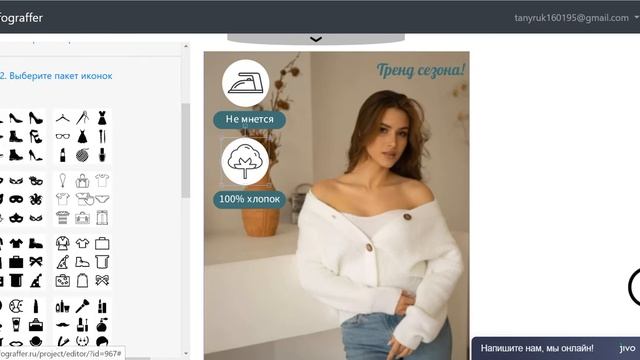Select the cotton plant icon on canvas
The image size is (640, 360).
245,161
